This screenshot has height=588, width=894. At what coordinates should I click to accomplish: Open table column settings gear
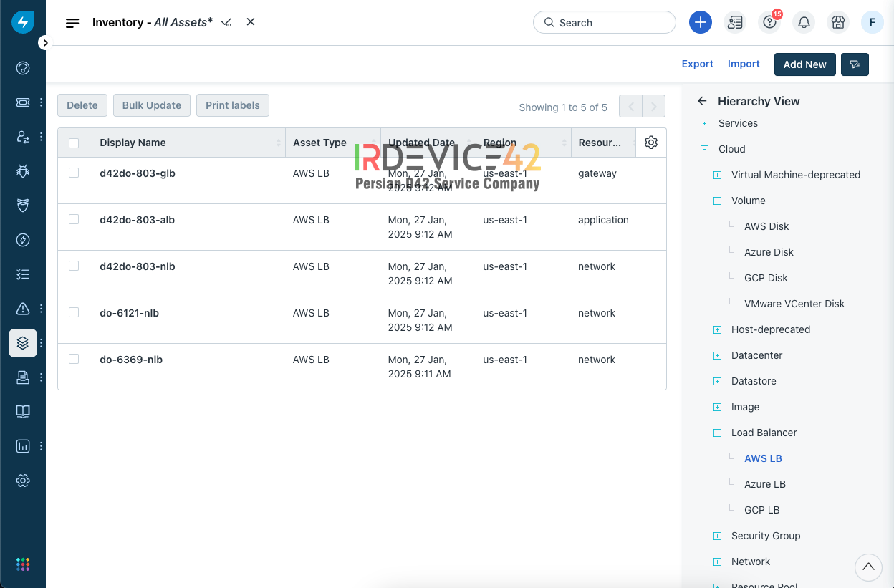[x=651, y=143]
